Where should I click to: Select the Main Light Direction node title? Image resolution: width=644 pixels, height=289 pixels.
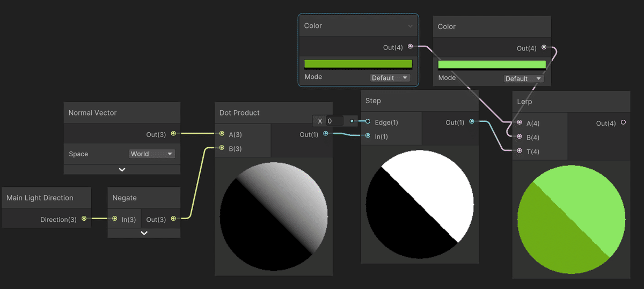tap(40, 198)
